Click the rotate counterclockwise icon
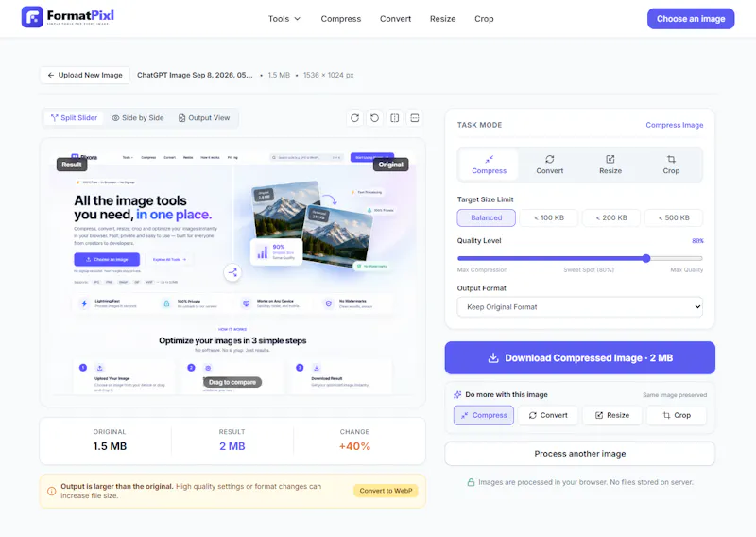756x537 pixels. pyautogui.click(x=374, y=118)
